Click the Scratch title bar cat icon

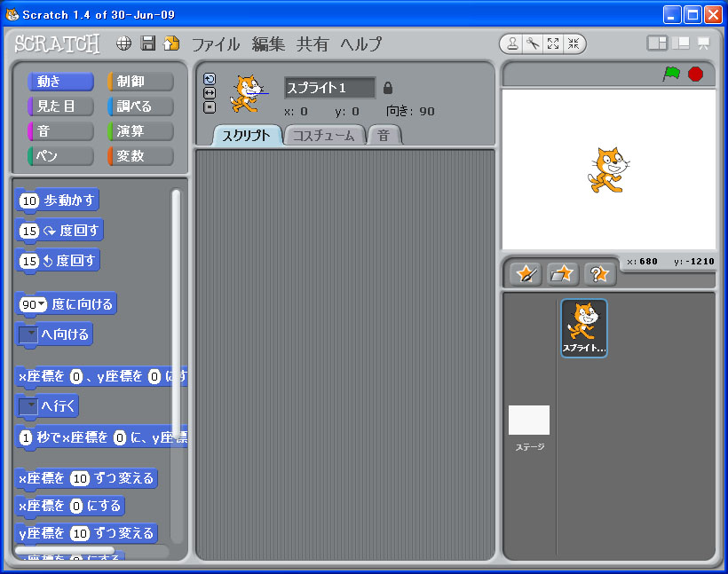point(12,14)
